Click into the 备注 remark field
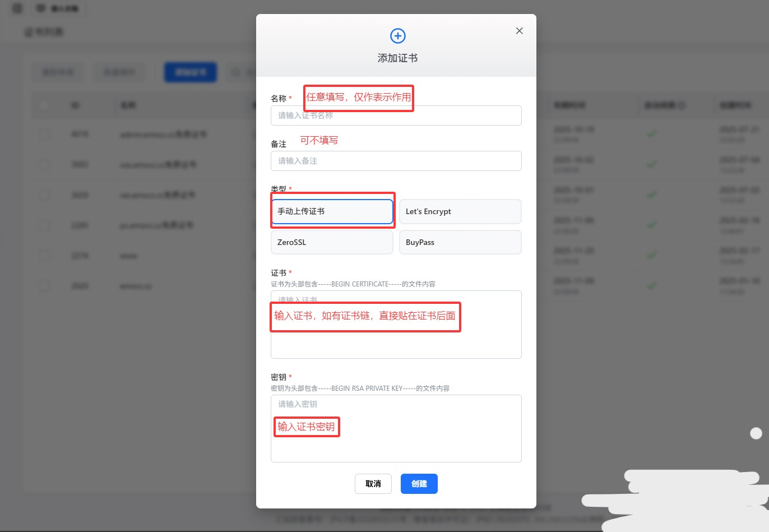The width and height of the screenshot is (769, 532). click(x=396, y=161)
